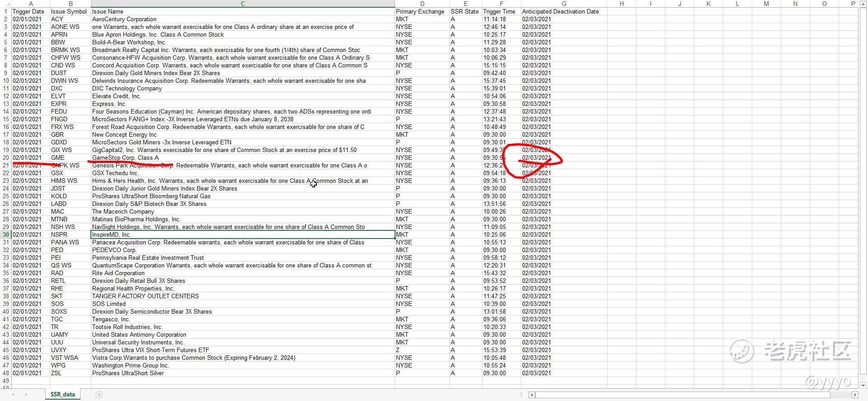Select GameStop Corp. Class A cell

[x=243, y=158]
